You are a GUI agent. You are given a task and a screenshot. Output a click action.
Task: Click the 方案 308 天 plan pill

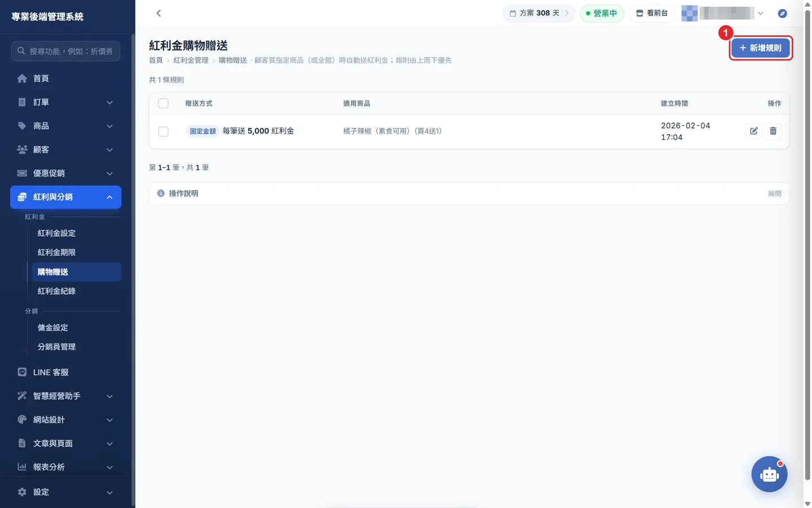[x=539, y=13]
